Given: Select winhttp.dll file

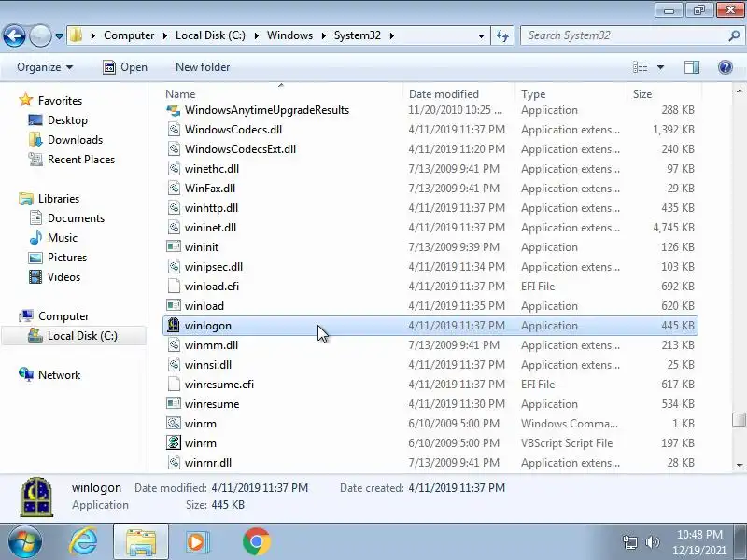Looking at the screenshot, I should 211,208.
